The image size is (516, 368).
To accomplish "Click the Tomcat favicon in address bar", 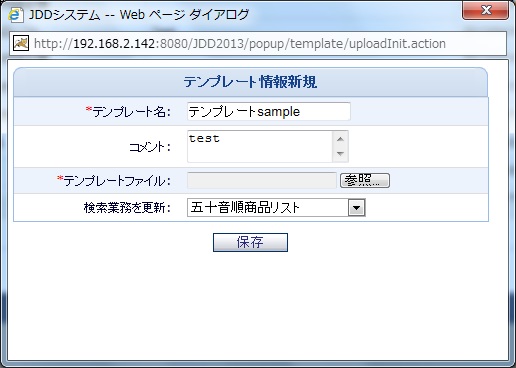I will (21, 43).
